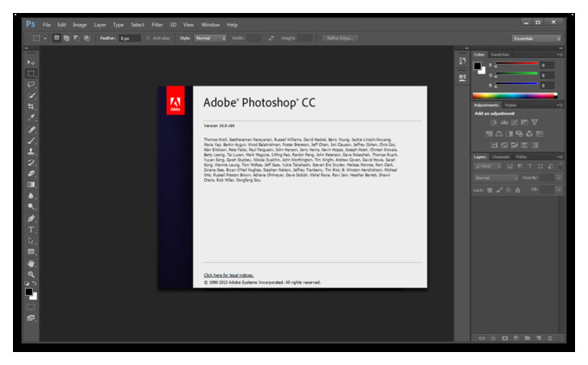Choose New selection mode in options bar
Image resolution: width=588 pixels, height=365 pixels.
click(56, 38)
